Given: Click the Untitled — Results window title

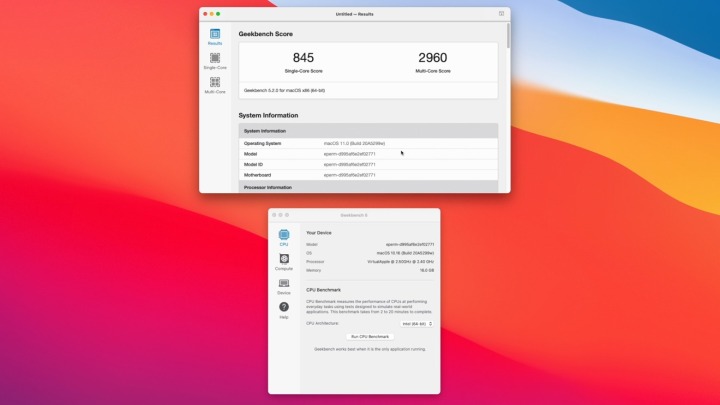Looking at the screenshot, I should [354, 14].
